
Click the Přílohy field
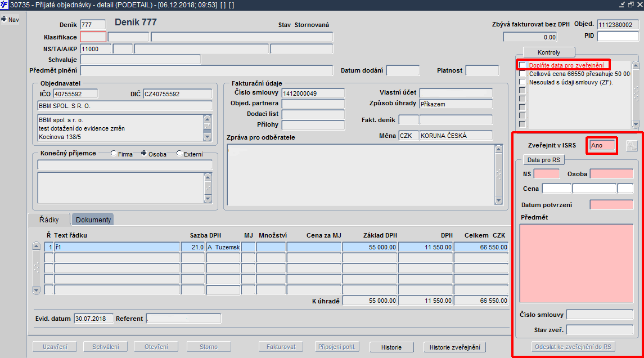pyautogui.click(x=313, y=125)
